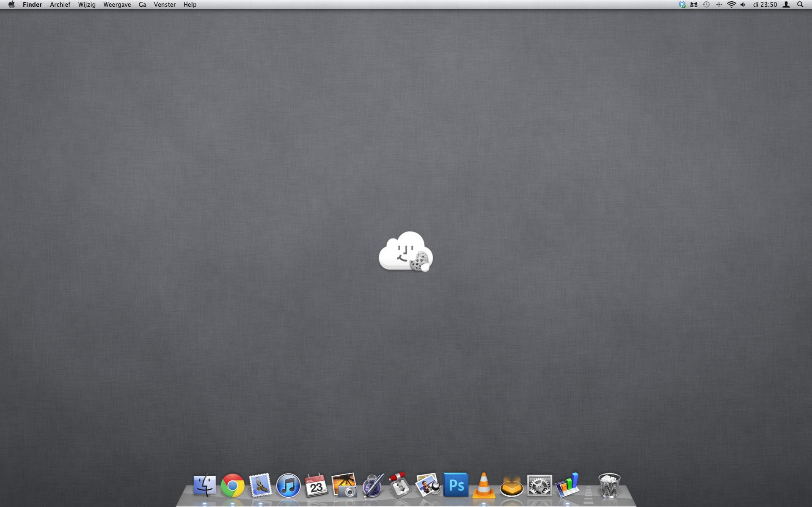This screenshot has height=507, width=812.
Task: Open System Preferences gear icon
Action: 539,485
